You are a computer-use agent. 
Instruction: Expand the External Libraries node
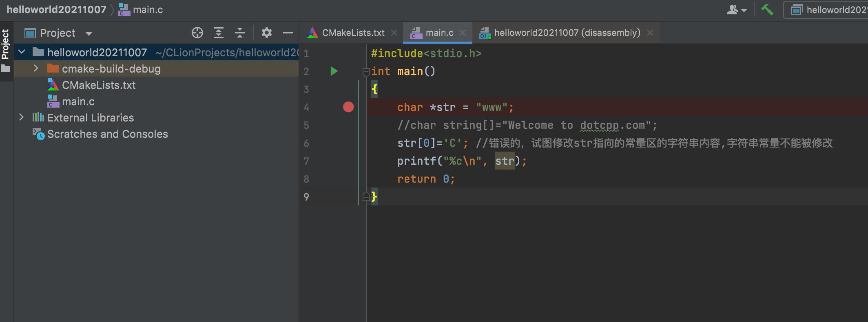click(22, 117)
